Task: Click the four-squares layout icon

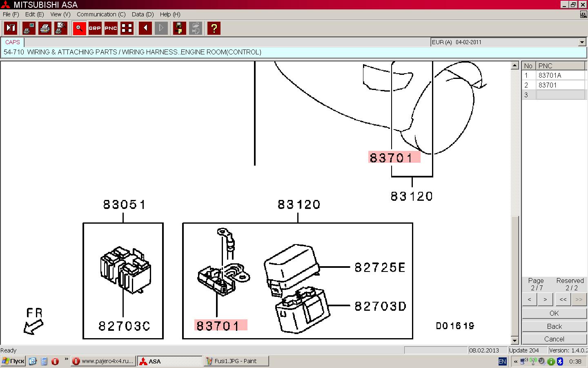Action: 127,28
